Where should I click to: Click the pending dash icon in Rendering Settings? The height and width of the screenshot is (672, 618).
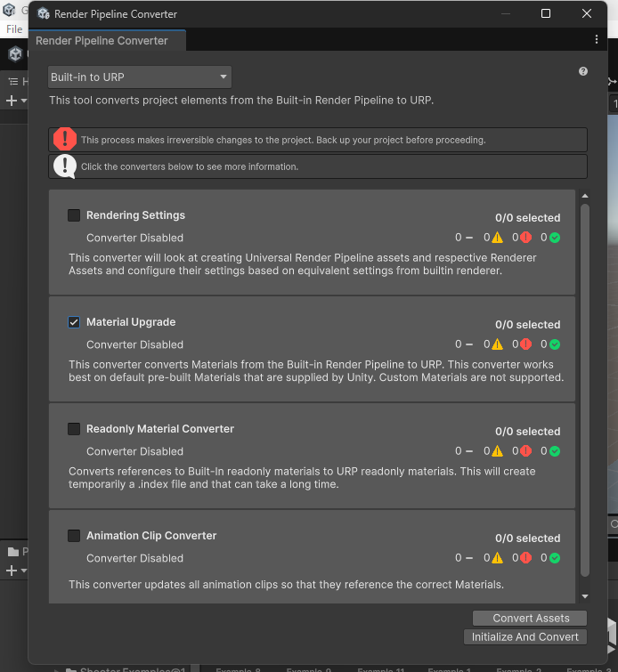point(468,238)
